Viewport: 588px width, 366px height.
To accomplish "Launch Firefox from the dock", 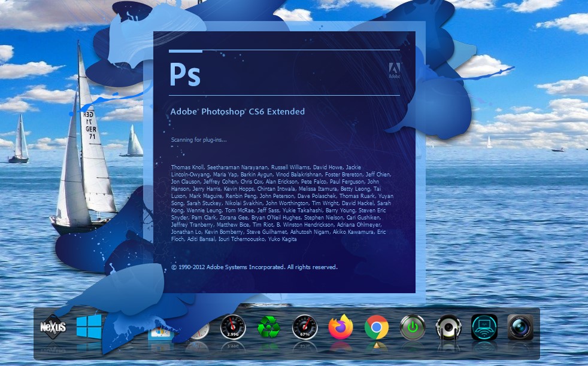I will (x=341, y=327).
